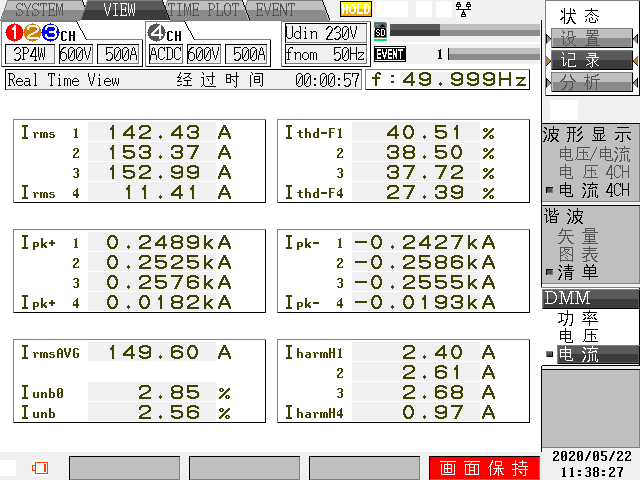This screenshot has height=480, width=640.
Task: Open the TIME PLOT tab
Action: [x=202, y=10]
